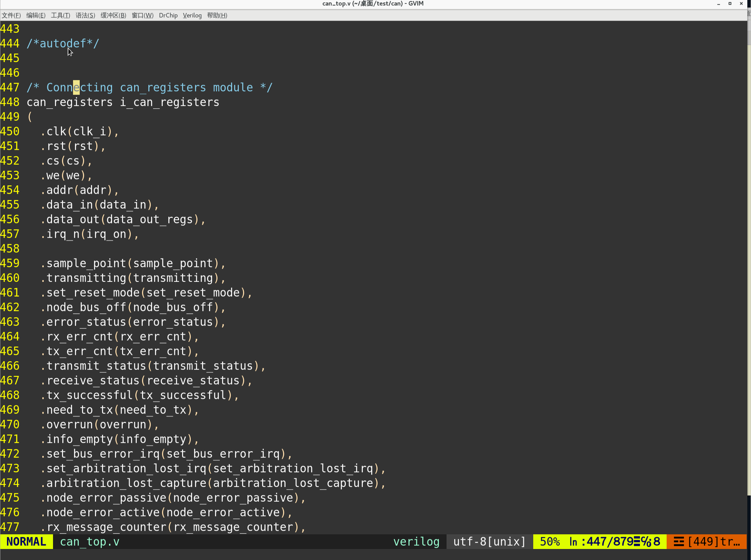Click the trailing whitespace warning segment

(x=707, y=542)
